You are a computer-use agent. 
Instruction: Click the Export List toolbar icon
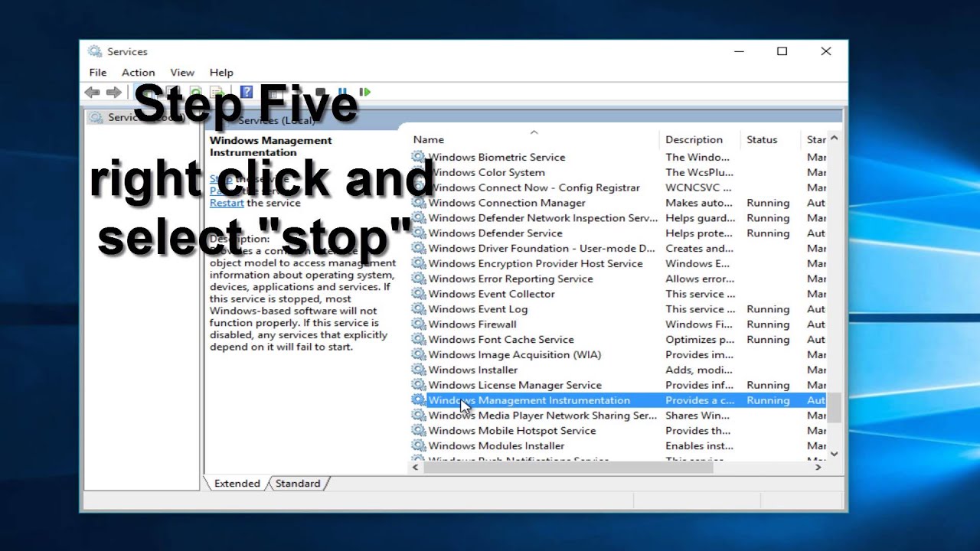(x=218, y=92)
